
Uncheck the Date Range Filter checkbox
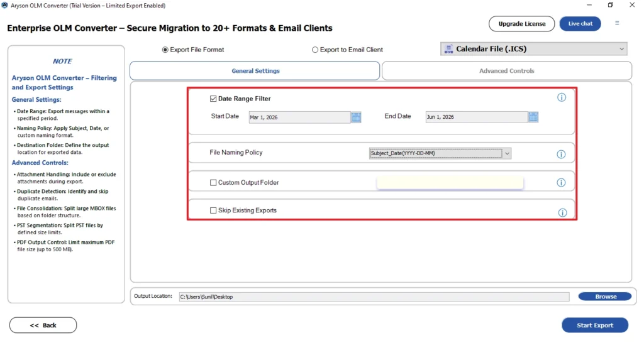pyautogui.click(x=213, y=99)
